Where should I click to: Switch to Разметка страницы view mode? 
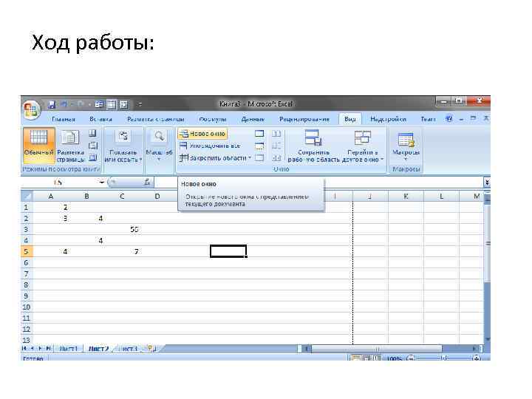(70, 146)
